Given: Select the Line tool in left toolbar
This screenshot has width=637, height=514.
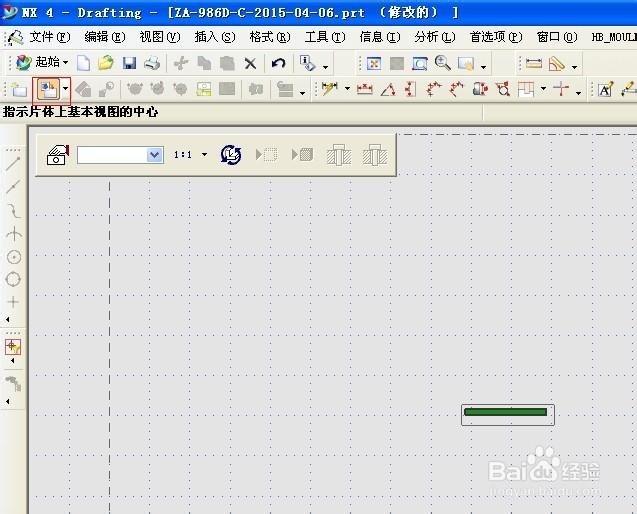Looking at the screenshot, I should [x=13, y=164].
